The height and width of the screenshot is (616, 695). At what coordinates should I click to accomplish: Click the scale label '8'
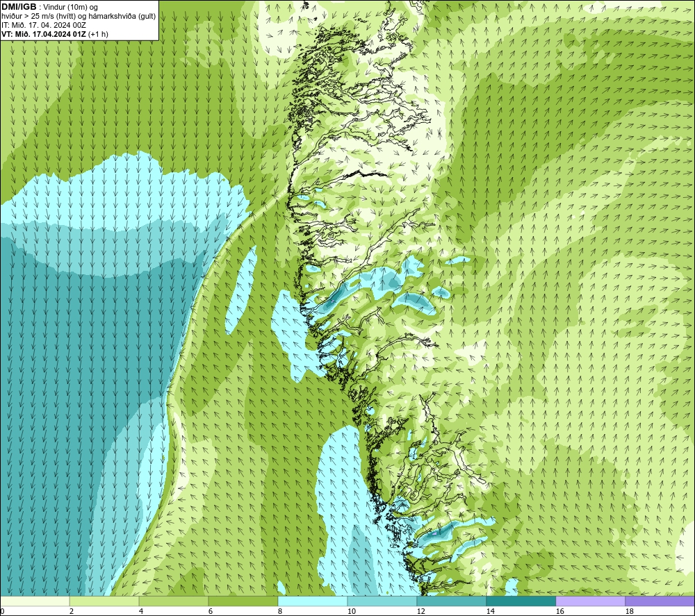[280, 611]
